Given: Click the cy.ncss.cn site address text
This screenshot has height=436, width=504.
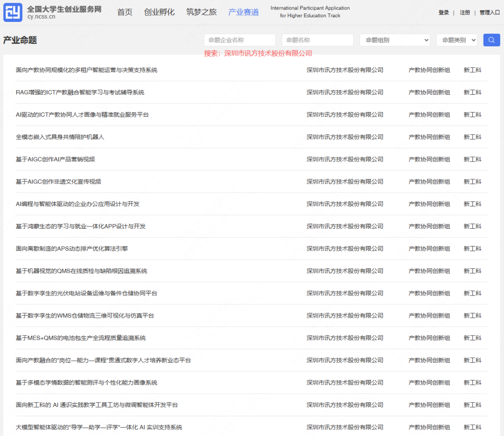Looking at the screenshot, I should click(x=41, y=17).
